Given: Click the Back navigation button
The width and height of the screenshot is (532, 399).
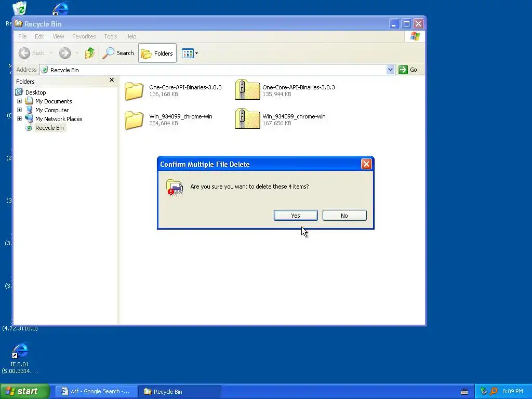Looking at the screenshot, I should 32,53.
